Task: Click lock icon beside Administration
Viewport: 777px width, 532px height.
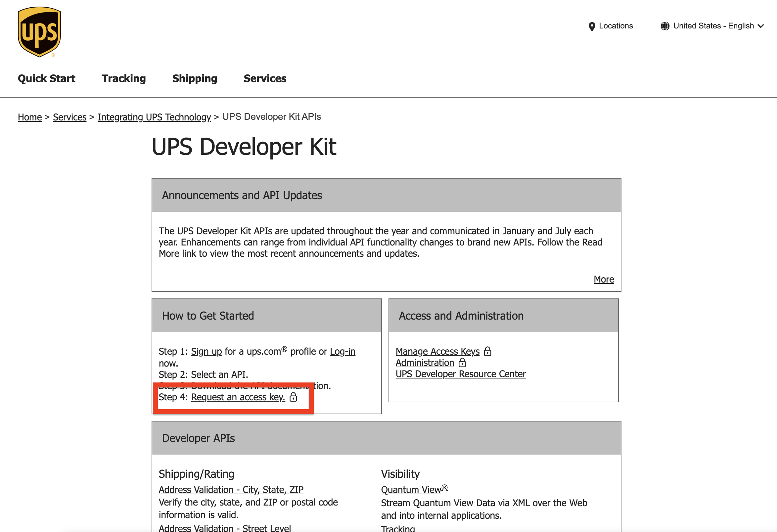Action: coord(462,363)
